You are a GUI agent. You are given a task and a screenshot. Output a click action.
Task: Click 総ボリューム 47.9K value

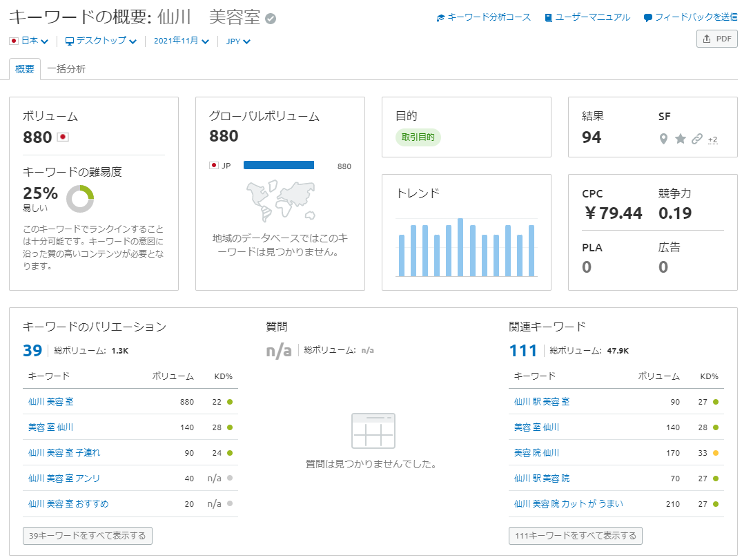618,351
